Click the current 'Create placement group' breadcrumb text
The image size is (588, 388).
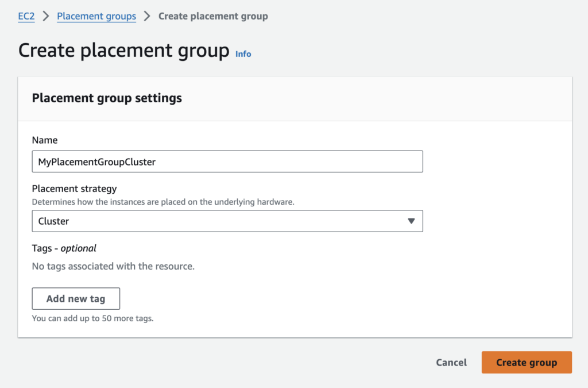213,16
